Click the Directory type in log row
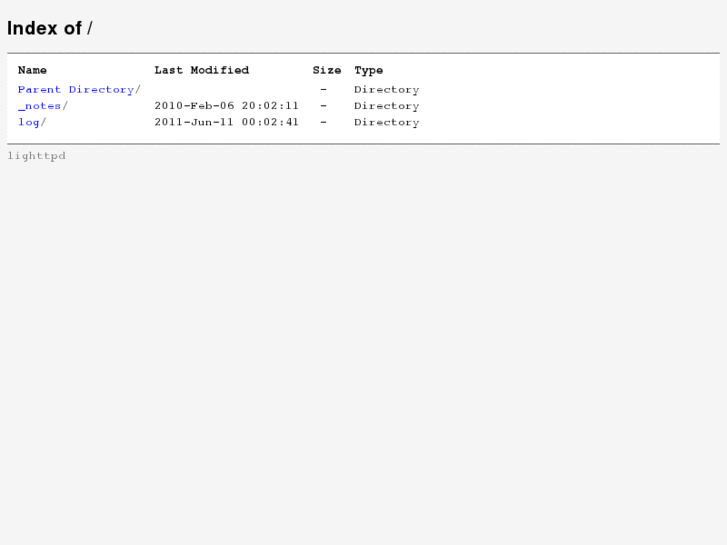Image resolution: width=727 pixels, height=545 pixels. [387, 122]
